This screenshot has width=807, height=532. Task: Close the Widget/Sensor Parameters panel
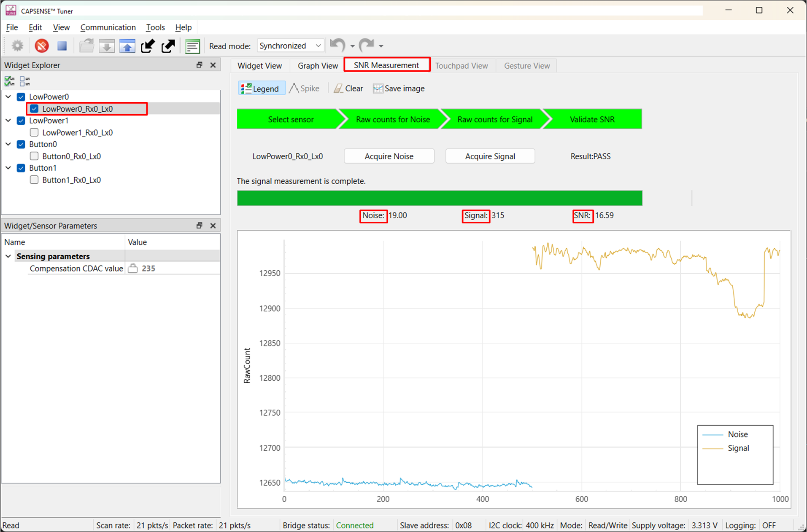213,226
